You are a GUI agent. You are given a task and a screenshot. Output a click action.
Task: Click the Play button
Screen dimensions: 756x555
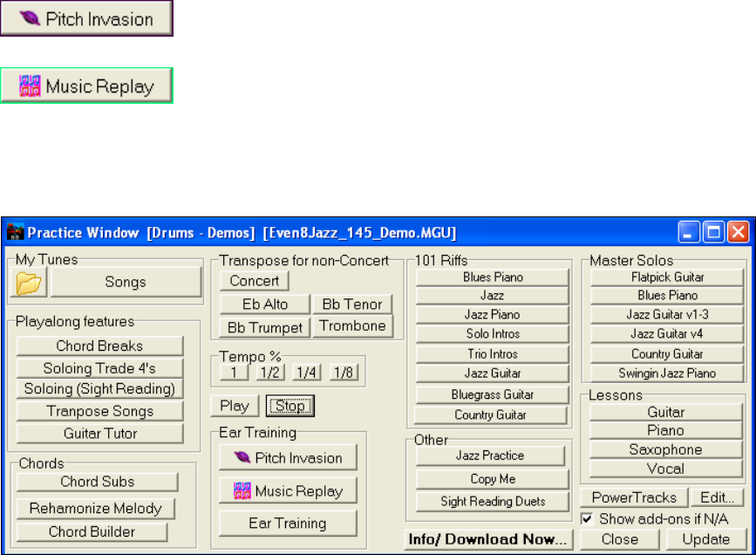click(x=235, y=406)
